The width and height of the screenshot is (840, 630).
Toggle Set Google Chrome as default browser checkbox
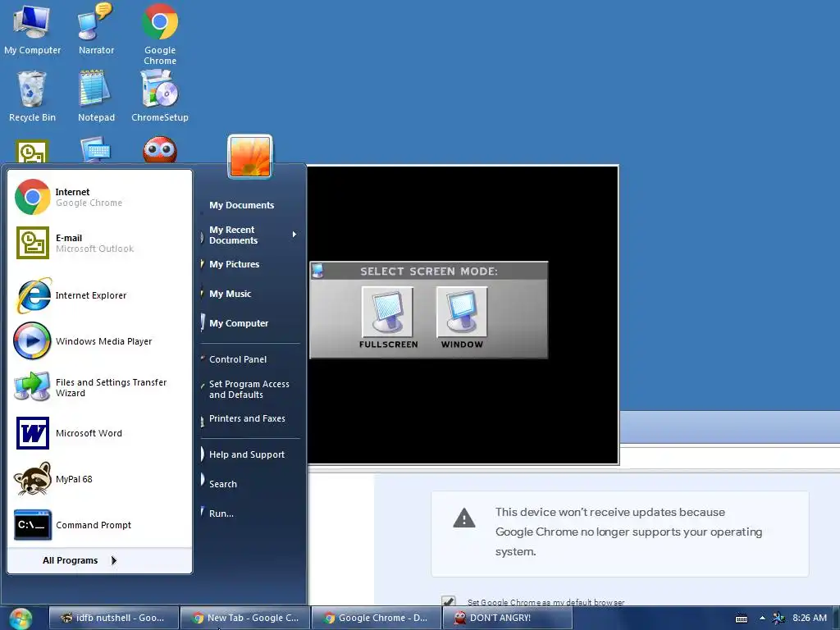click(449, 601)
